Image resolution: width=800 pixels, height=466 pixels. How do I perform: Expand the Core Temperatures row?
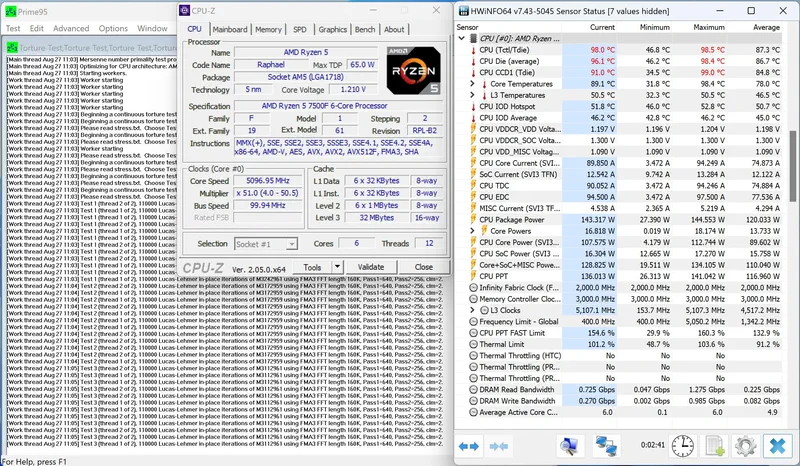(472, 84)
